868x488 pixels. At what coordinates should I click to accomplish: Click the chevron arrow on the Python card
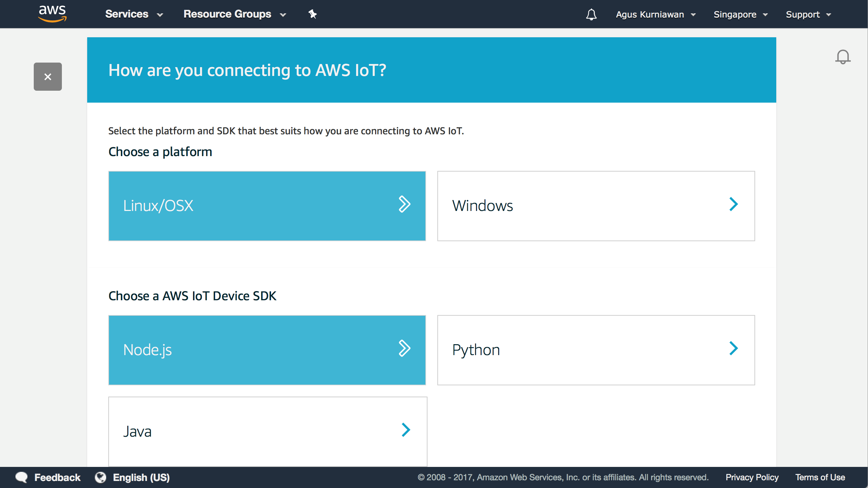click(x=733, y=348)
